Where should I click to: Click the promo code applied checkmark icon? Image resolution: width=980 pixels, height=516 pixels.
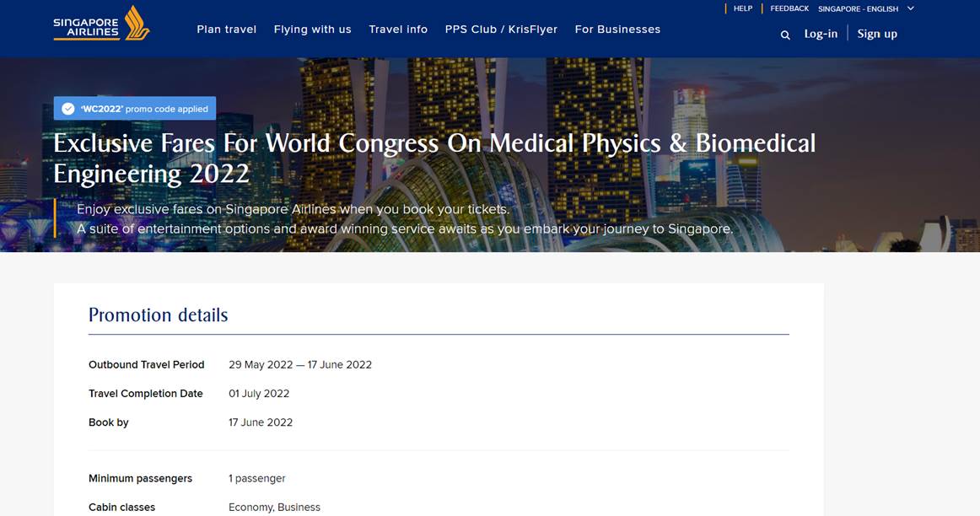pos(68,109)
